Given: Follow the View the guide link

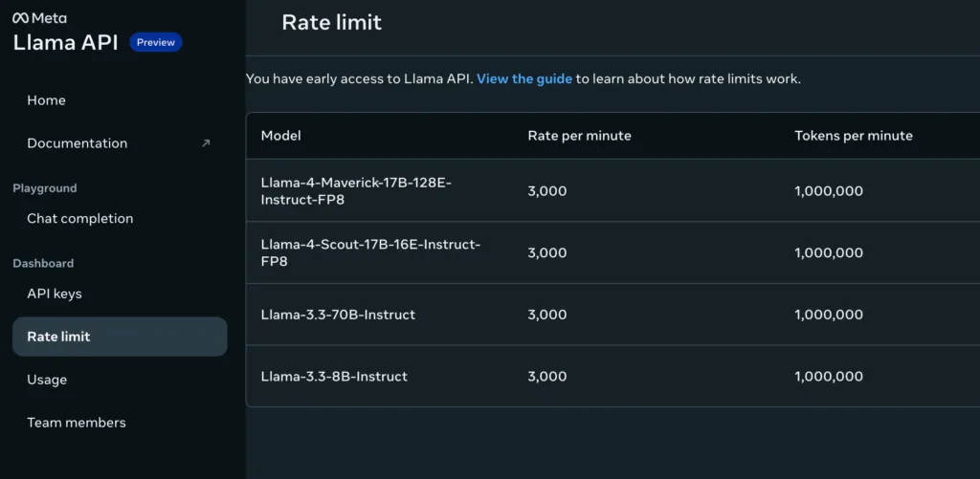Looking at the screenshot, I should (x=524, y=79).
